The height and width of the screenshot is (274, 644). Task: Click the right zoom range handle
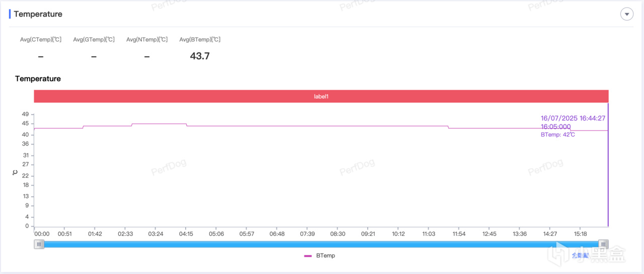coord(603,244)
